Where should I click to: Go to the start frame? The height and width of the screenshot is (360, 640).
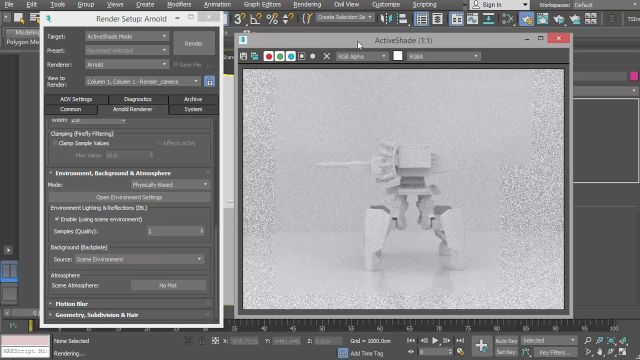411,340
